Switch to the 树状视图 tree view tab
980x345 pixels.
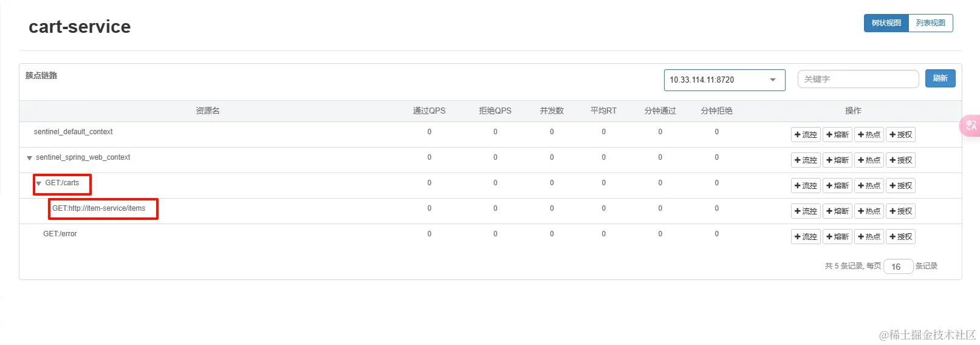(x=886, y=23)
